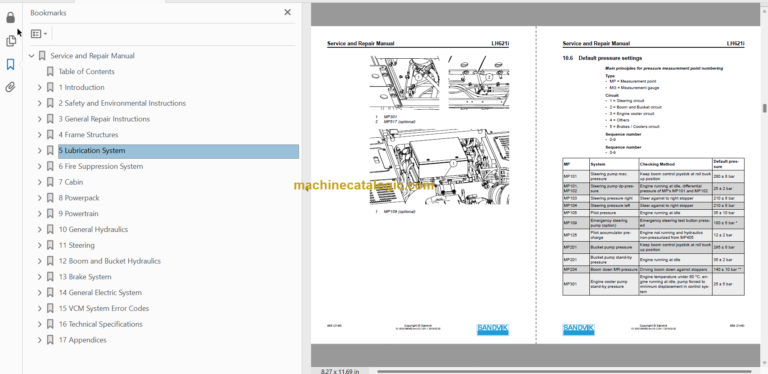The image size is (768, 374).
Task: Expand the 5 Lubrication System bookmark
Action: [40, 151]
